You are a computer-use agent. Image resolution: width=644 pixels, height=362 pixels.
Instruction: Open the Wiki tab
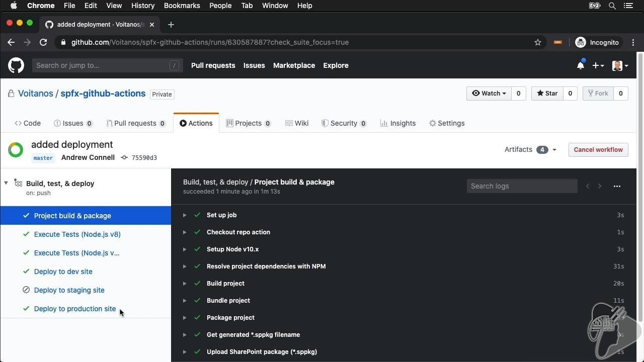[x=297, y=123]
